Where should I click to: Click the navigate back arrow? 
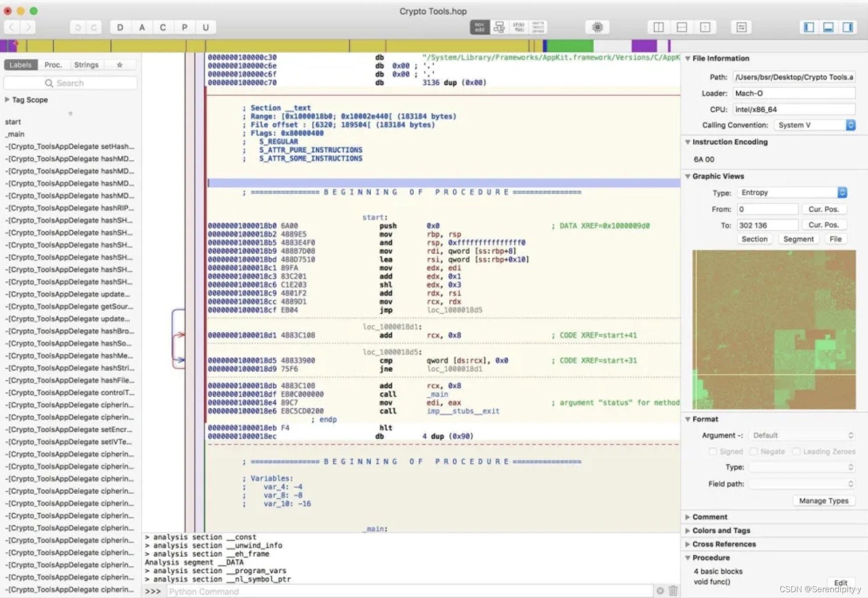pyautogui.click(x=12, y=27)
